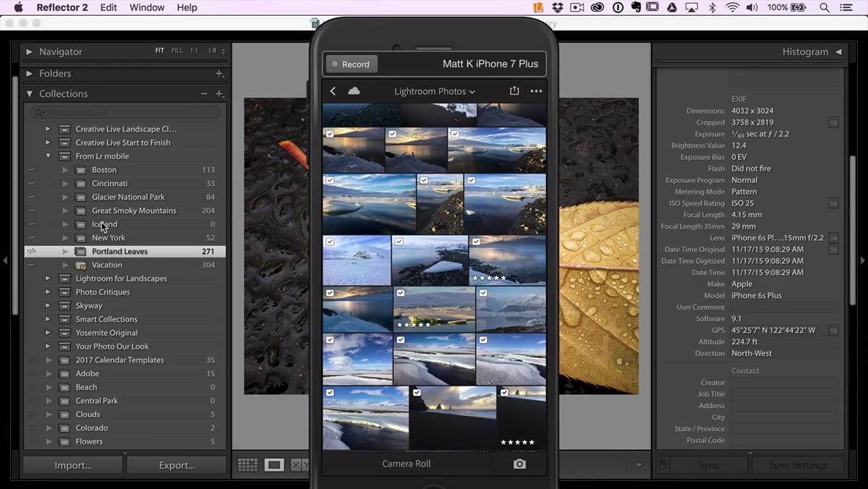Click the Import... button
The height and width of the screenshot is (489, 868).
click(x=73, y=465)
